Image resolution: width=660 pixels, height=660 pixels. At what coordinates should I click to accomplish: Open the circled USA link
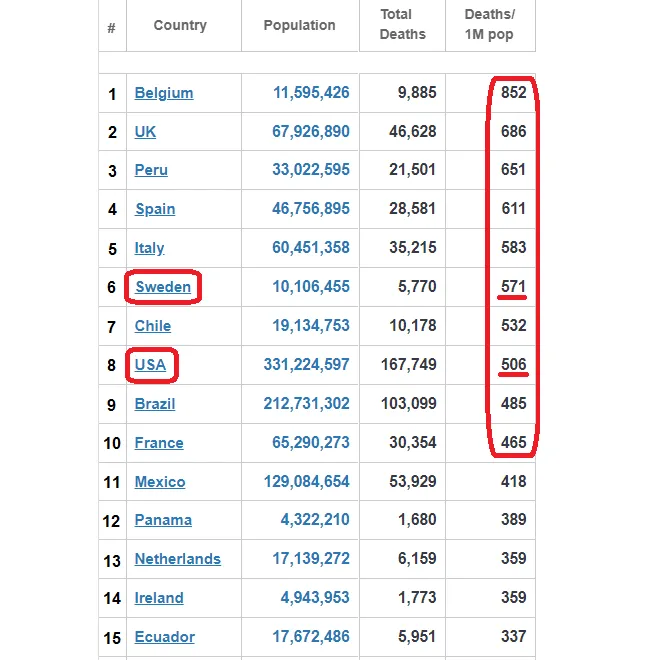tap(150, 365)
